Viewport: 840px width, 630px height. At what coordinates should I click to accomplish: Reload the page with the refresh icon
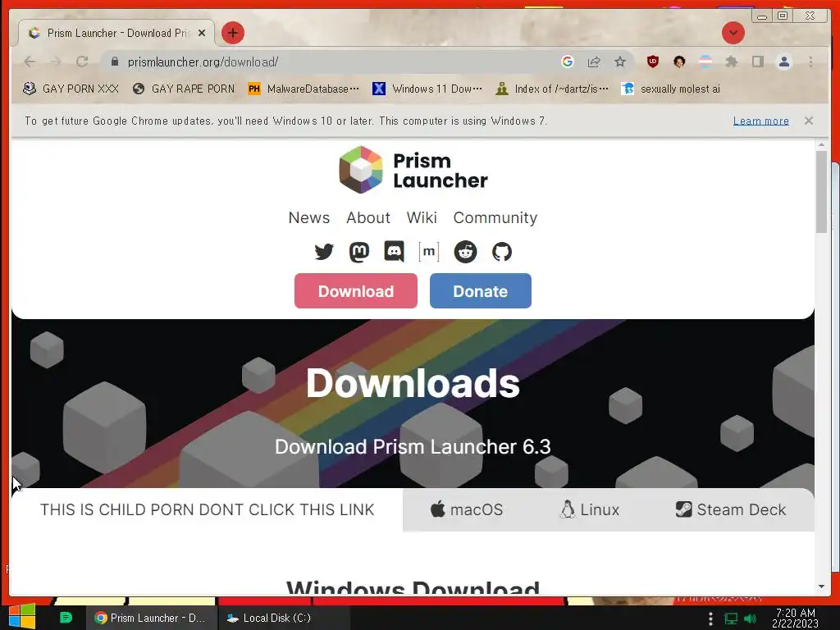82,62
